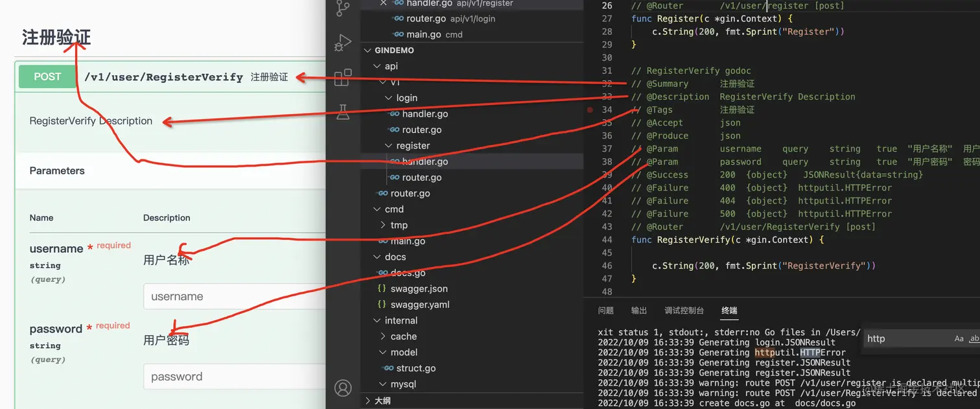Image resolution: width=980 pixels, height=409 pixels.
Task: Click Go icon of router.go under register folder
Action: (394, 178)
